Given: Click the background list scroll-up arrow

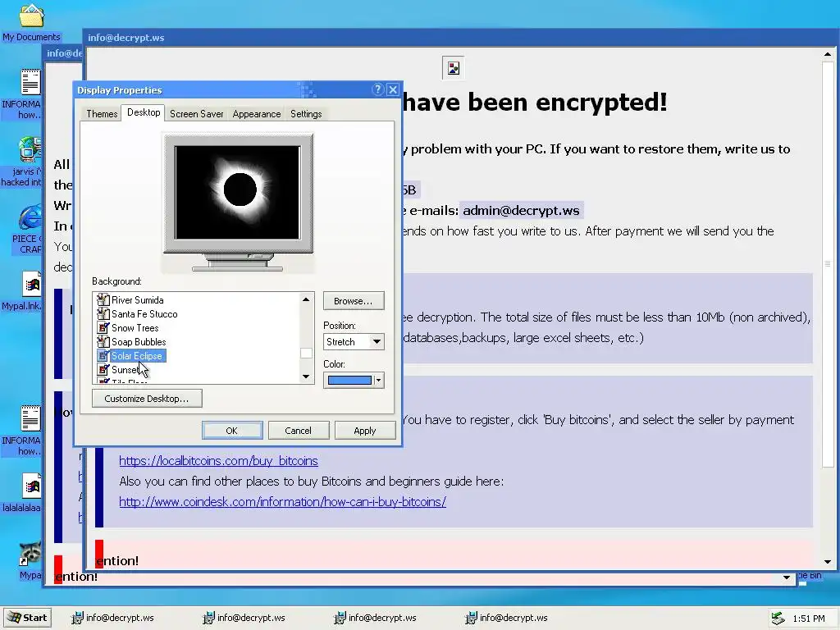Looking at the screenshot, I should point(306,299).
